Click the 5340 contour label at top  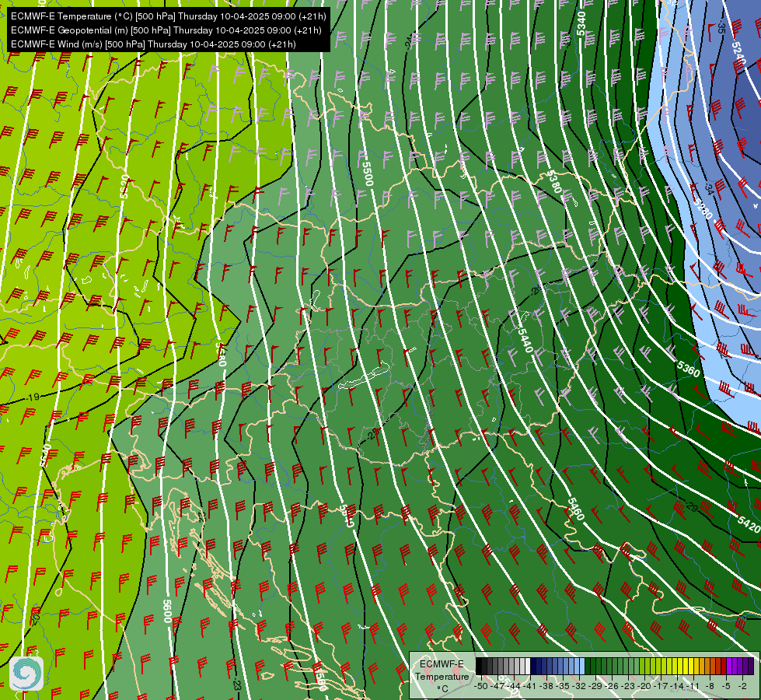click(581, 24)
